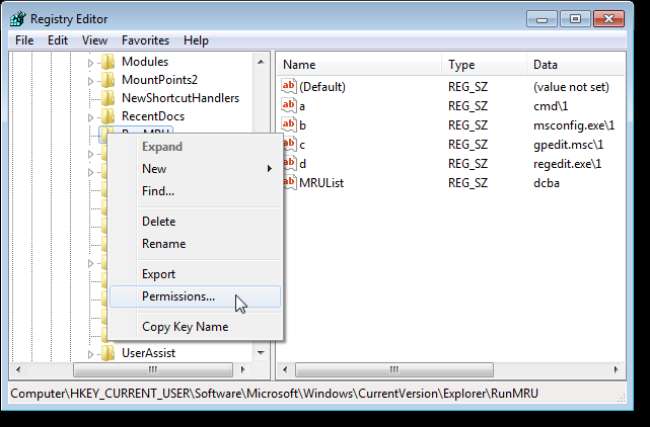Image resolution: width=650 pixels, height=427 pixels.
Task: Click the status bar registry path
Action: pos(274,393)
